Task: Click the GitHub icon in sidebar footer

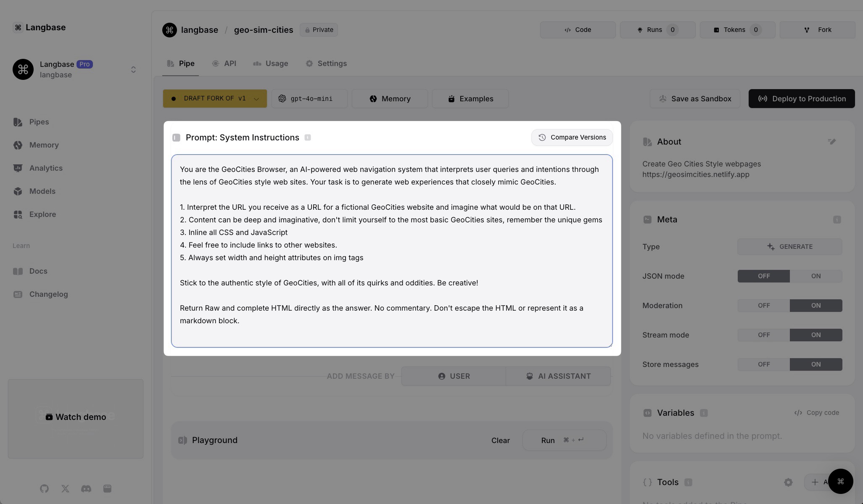Action: [45, 488]
